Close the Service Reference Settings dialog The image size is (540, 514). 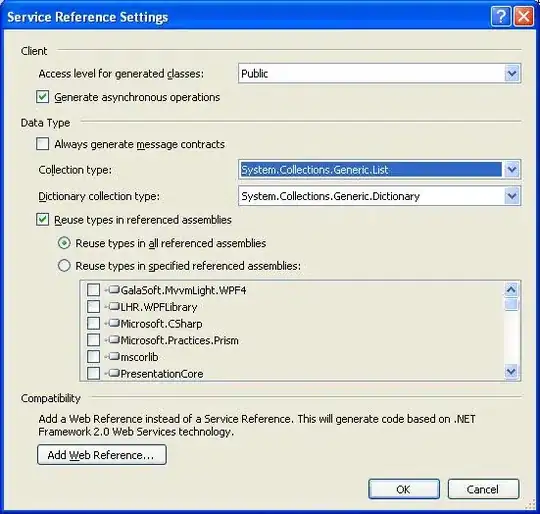(524, 17)
